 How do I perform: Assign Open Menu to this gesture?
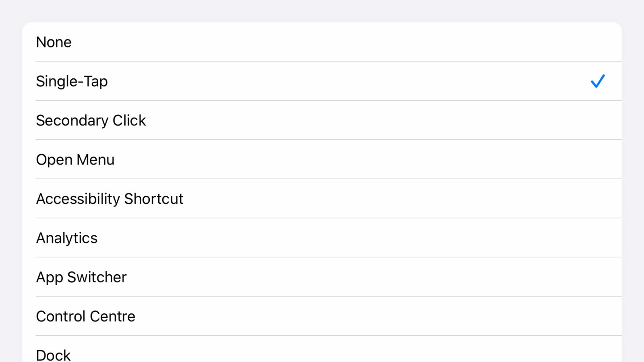coord(322,159)
